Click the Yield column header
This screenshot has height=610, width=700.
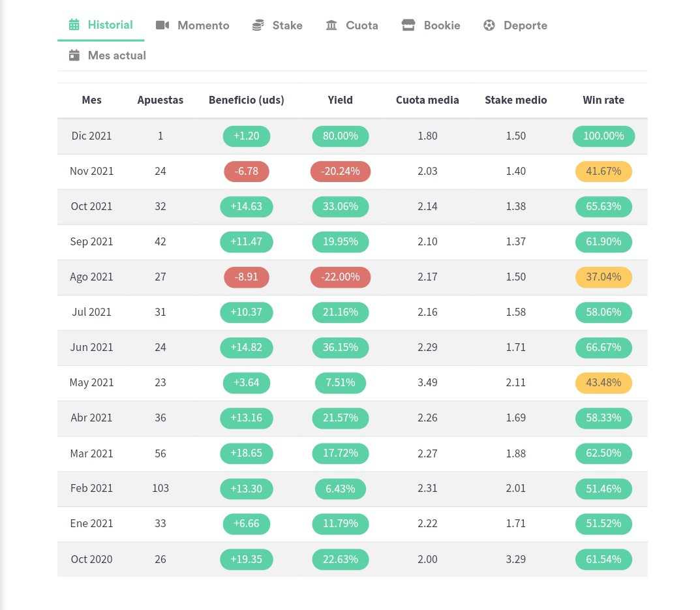pos(340,100)
